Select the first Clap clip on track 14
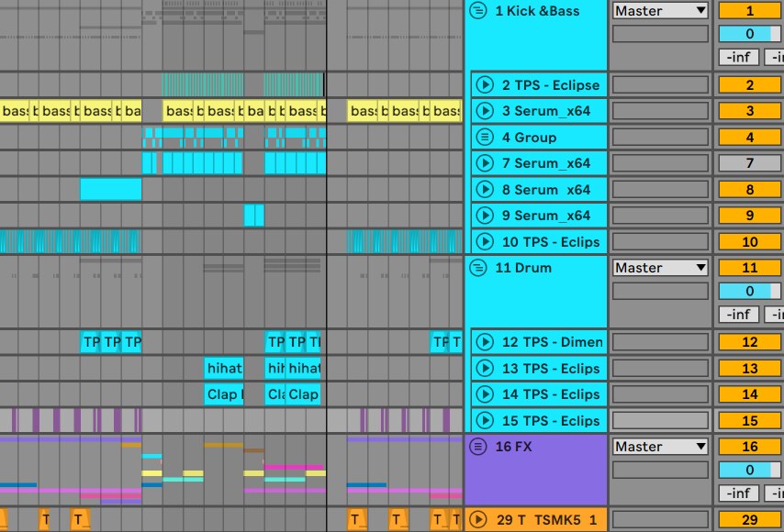The image size is (784, 532). pyautogui.click(x=223, y=394)
